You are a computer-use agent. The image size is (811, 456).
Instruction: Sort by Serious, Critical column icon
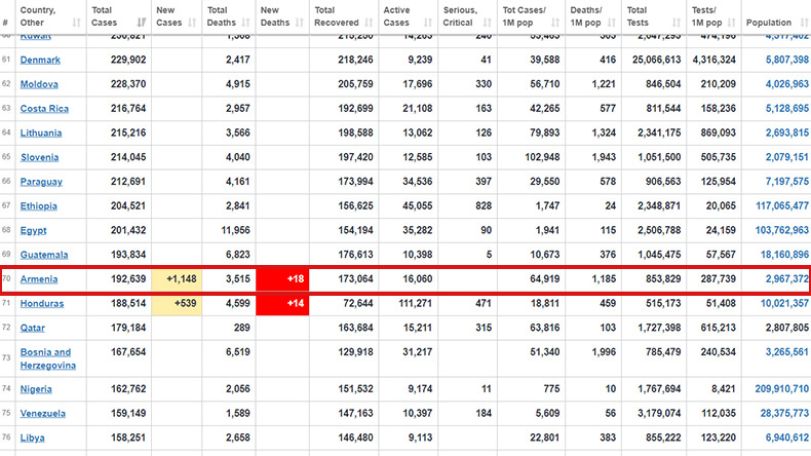point(487,22)
